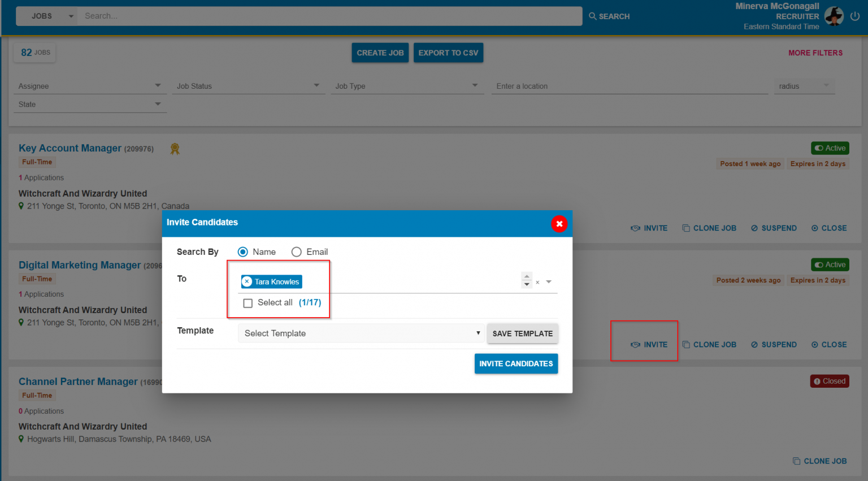Screen dimensions: 868x481
Task: Click the Enter a location field
Action: [630, 86]
